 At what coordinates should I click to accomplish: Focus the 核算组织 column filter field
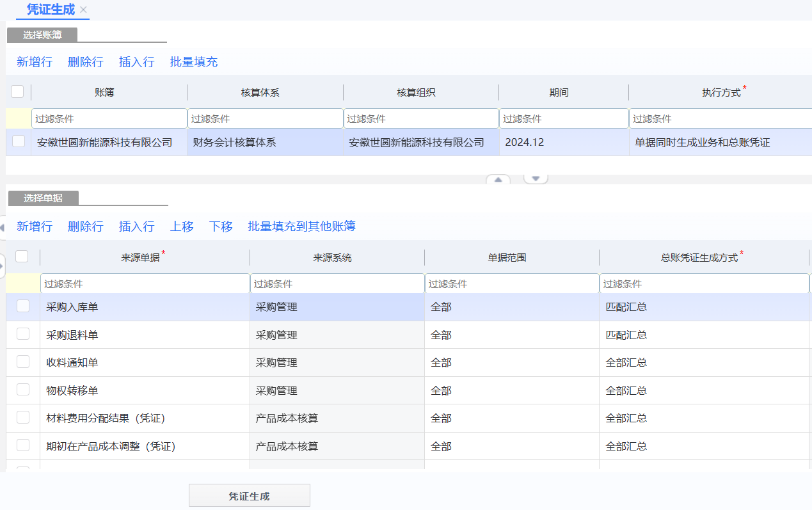tap(421, 118)
